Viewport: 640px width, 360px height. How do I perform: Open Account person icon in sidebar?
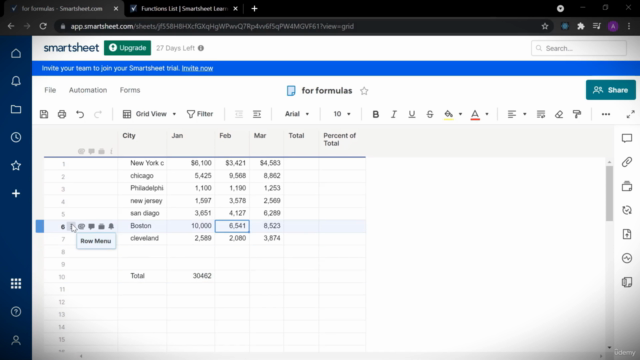16,340
